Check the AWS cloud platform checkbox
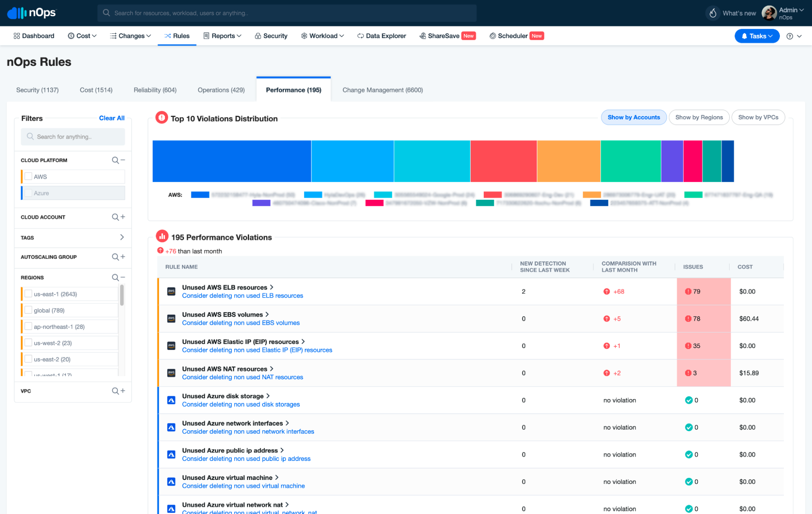The image size is (812, 514). pos(28,177)
